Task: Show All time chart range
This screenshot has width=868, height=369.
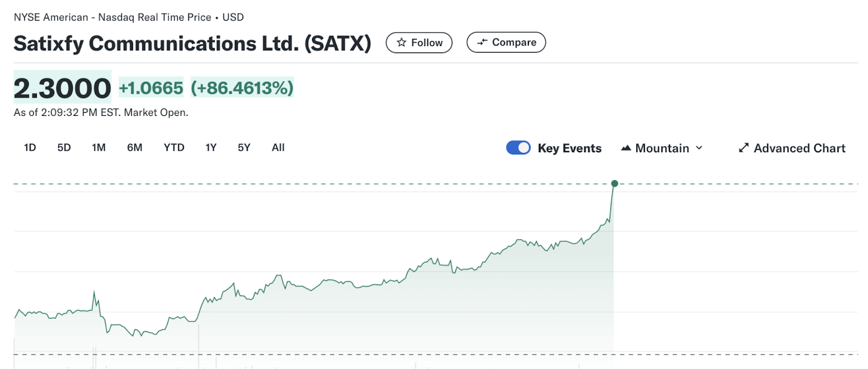Action: pos(278,147)
